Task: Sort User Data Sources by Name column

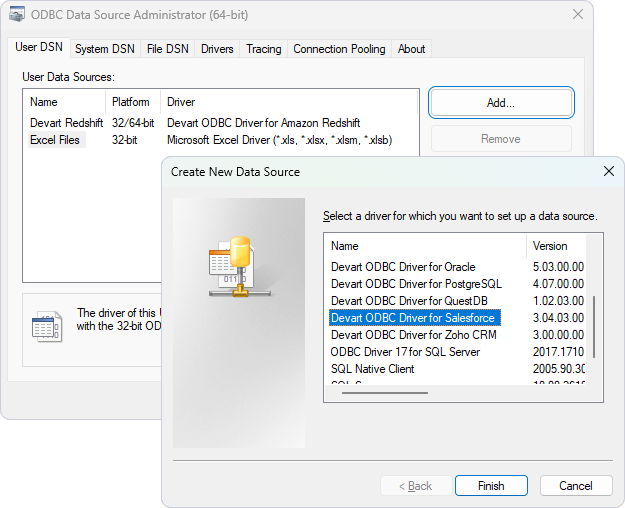Action: [x=65, y=102]
